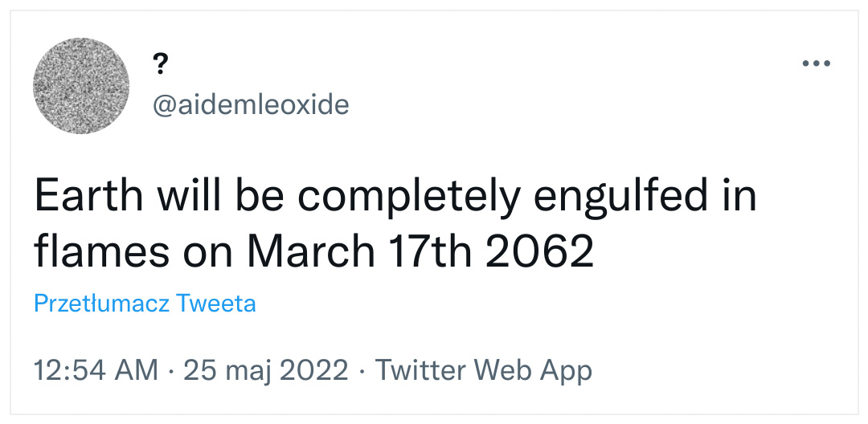Click the word "completely" in tweet body

tap(410, 198)
